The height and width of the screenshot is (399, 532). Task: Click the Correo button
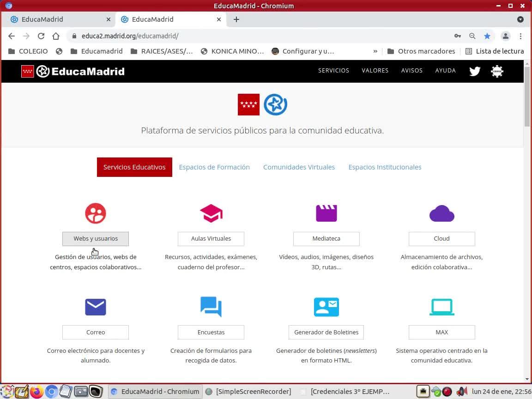95,332
